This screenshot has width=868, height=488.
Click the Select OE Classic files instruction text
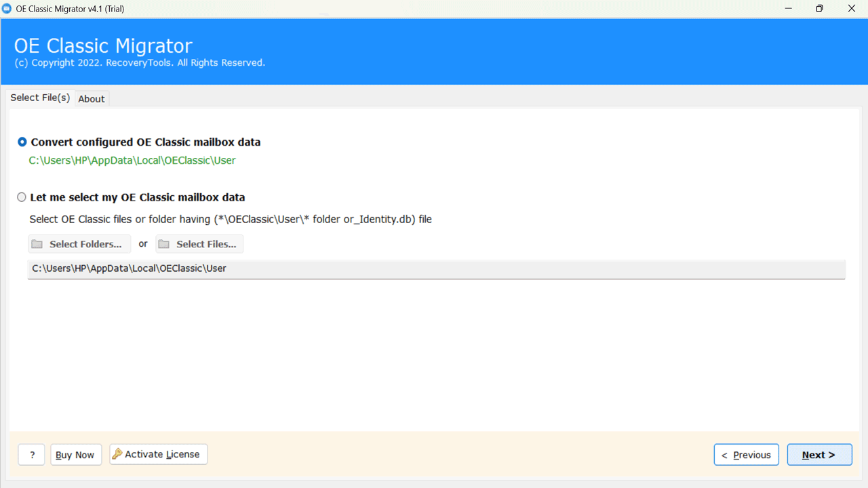pyautogui.click(x=231, y=220)
